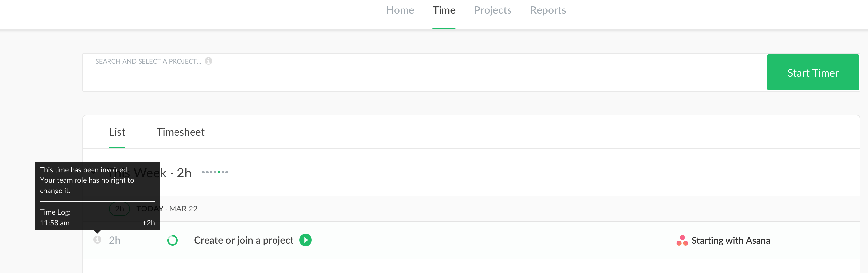Click info icon beside project search placeholder
Viewport: 868px width, 273px height.
coord(209,61)
